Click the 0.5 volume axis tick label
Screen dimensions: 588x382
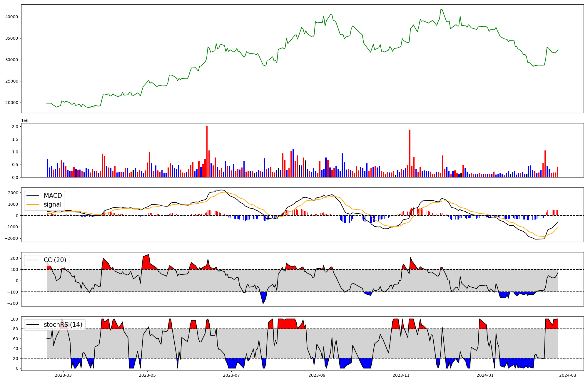15,165
